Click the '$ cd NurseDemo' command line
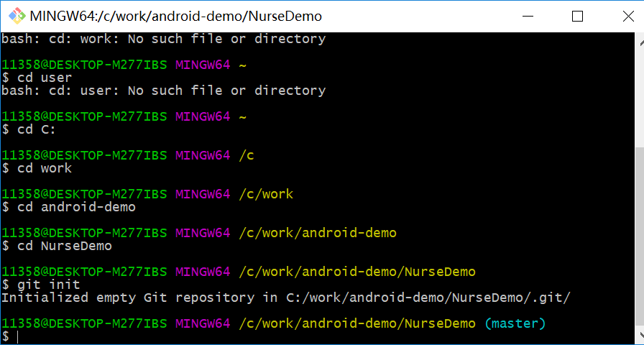The image size is (644, 345). (x=57, y=246)
